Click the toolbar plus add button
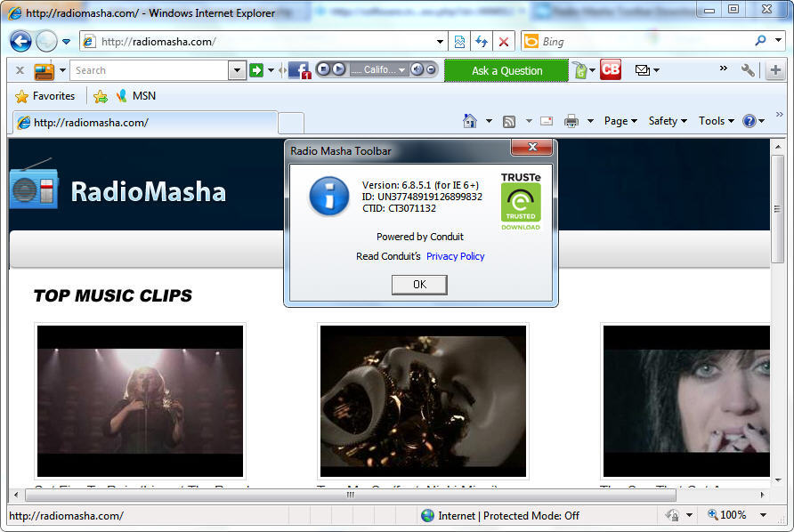This screenshot has width=794, height=532. pyautogui.click(x=775, y=71)
